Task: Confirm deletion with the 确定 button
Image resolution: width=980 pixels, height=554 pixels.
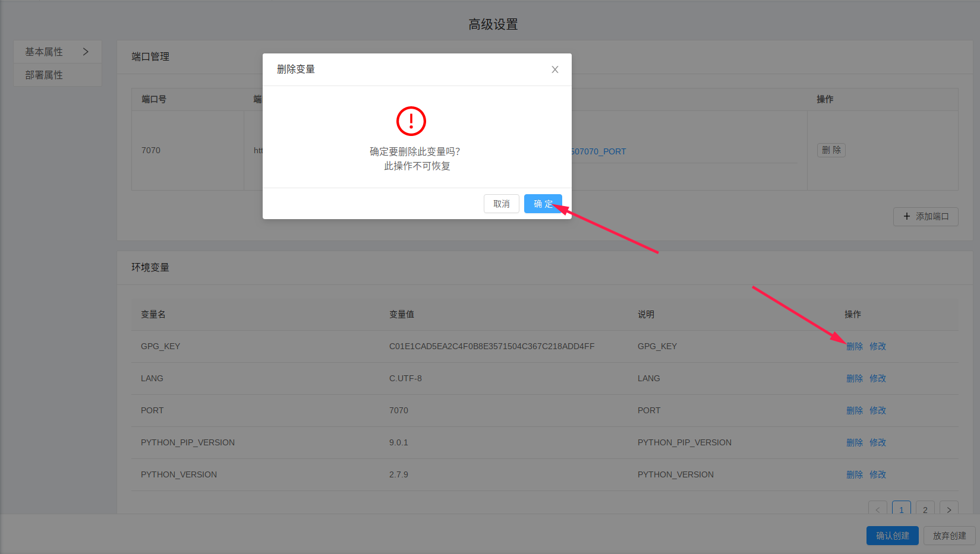Action: click(543, 204)
